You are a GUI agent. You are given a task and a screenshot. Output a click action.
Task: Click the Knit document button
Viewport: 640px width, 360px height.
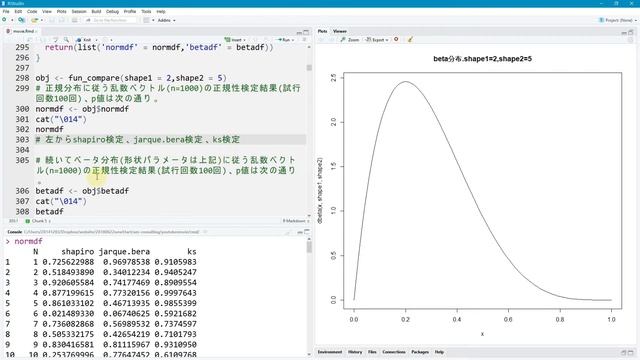coord(84,40)
